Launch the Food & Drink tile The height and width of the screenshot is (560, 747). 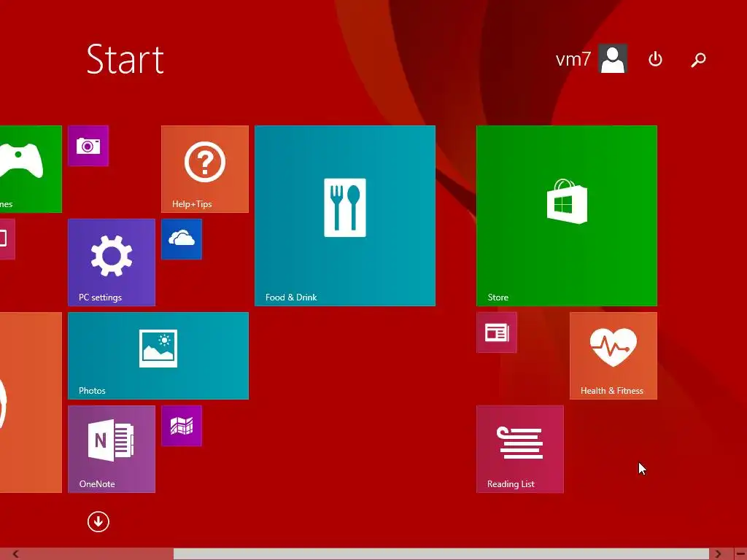[x=345, y=216]
